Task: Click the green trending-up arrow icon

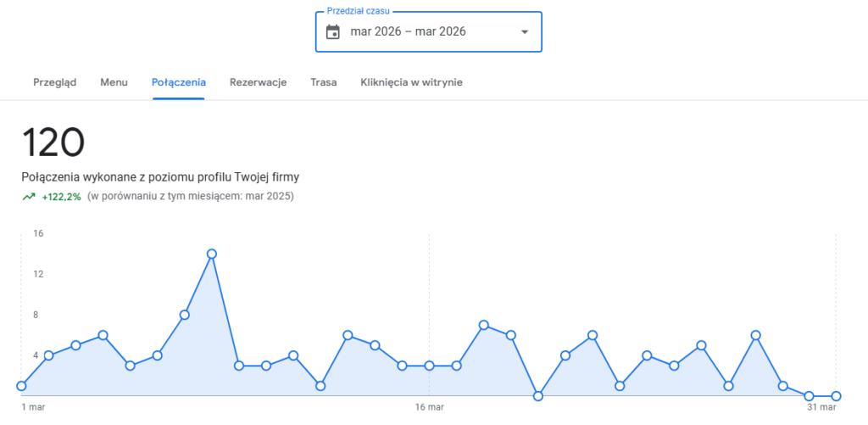Action: (x=29, y=197)
